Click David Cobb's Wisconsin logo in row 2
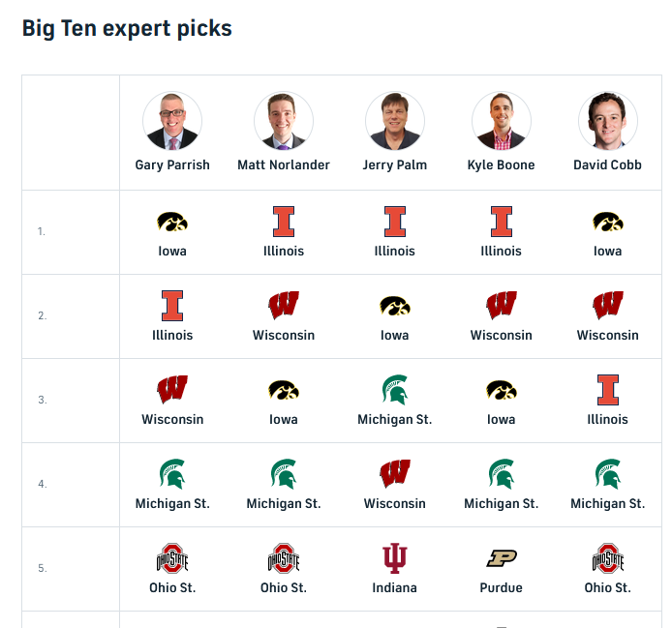Viewport: 672px width, 628px height. point(608,306)
